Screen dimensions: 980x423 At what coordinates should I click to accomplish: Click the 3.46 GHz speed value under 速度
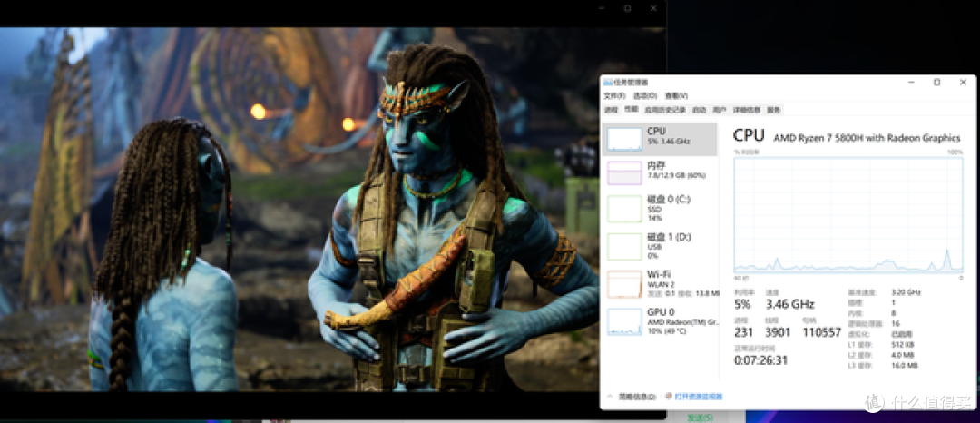(x=790, y=305)
